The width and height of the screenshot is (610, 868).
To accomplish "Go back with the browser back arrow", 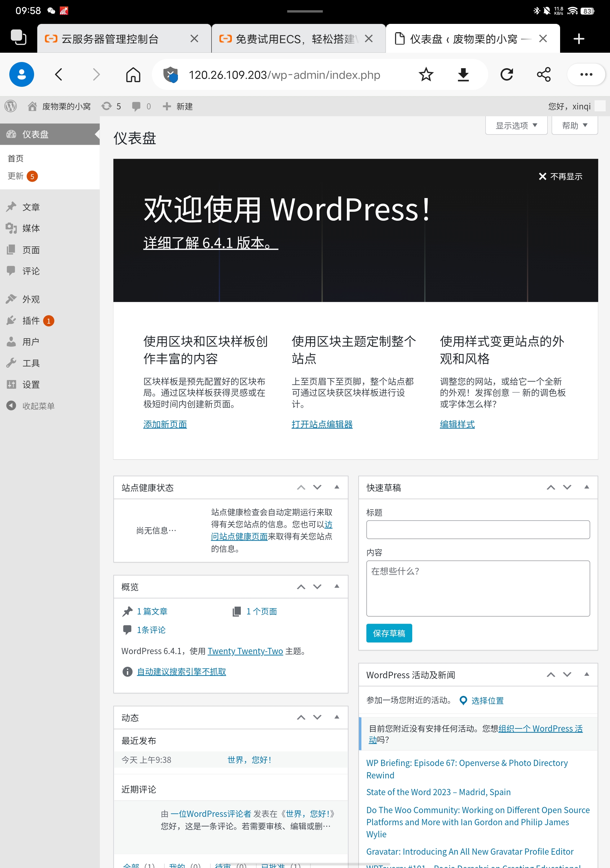I will point(59,74).
